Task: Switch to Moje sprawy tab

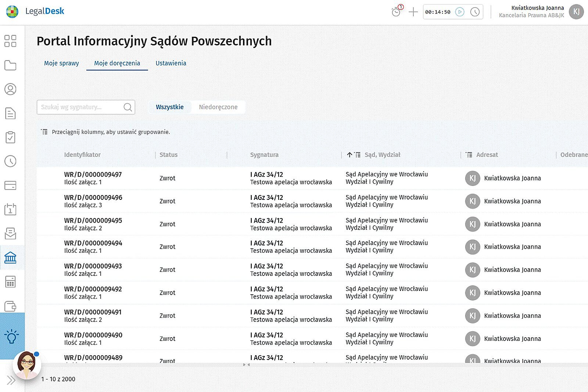Action: point(61,63)
